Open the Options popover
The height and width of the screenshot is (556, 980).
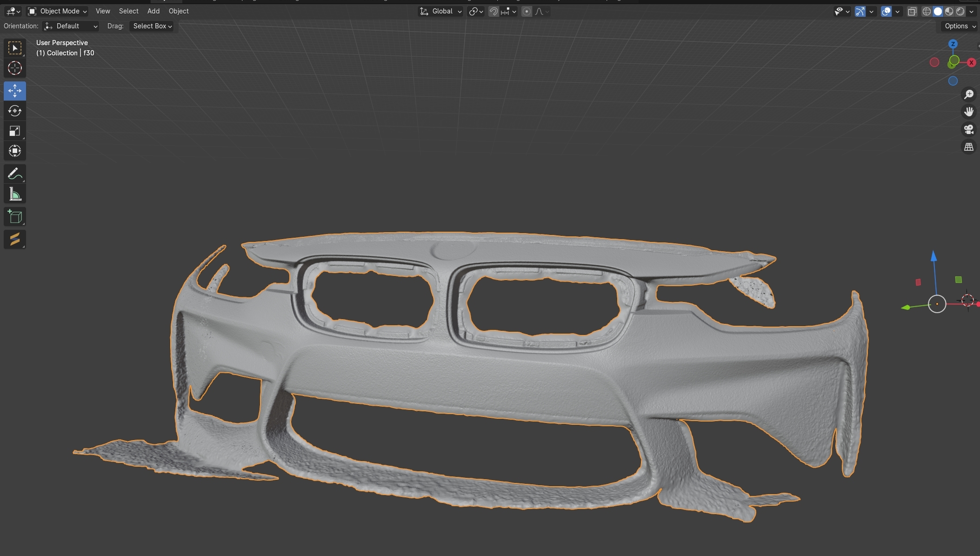tap(960, 26)
